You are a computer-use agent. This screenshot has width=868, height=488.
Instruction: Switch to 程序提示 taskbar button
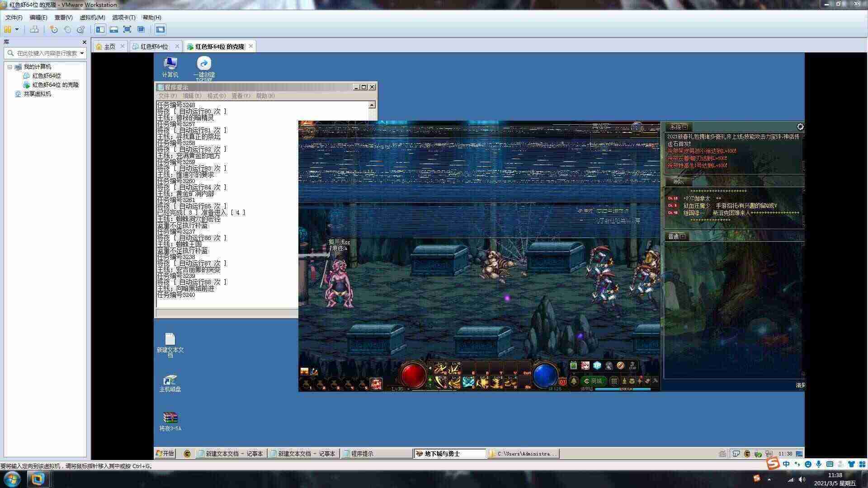(376, 453)
